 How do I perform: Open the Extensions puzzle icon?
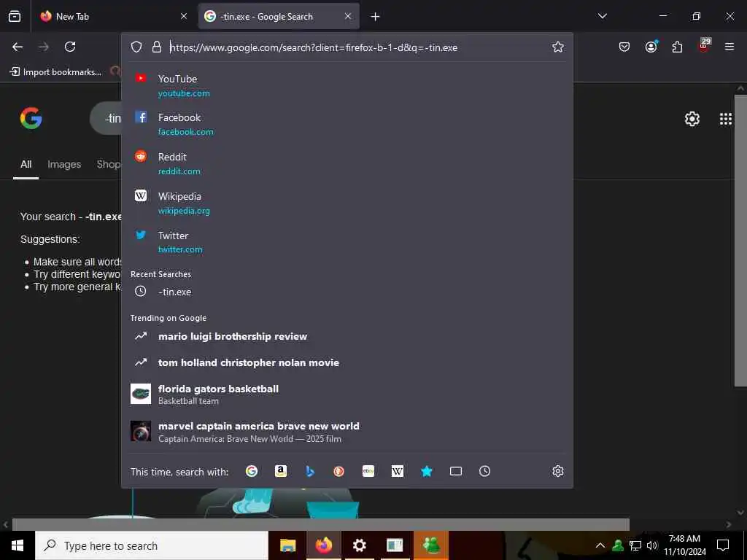point(677,47)
